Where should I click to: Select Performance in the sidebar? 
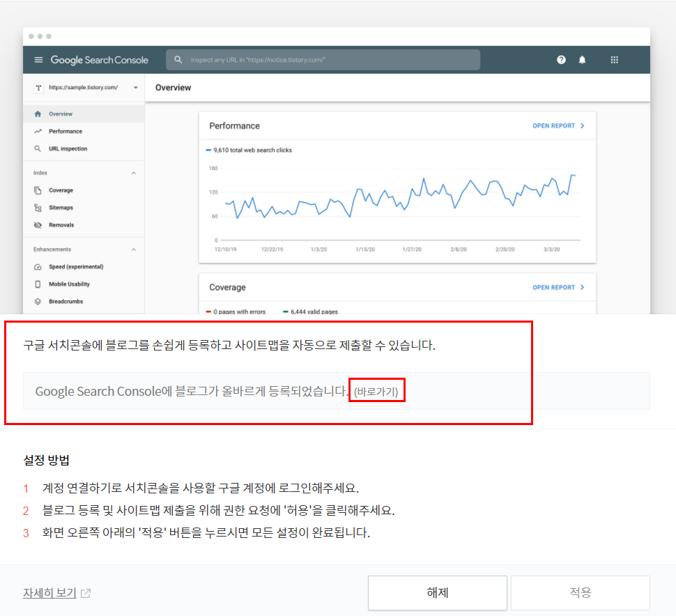pos(84,131)
